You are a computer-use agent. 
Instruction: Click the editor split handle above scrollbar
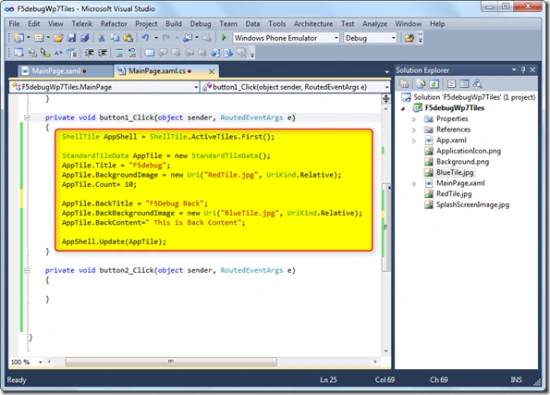386,99
